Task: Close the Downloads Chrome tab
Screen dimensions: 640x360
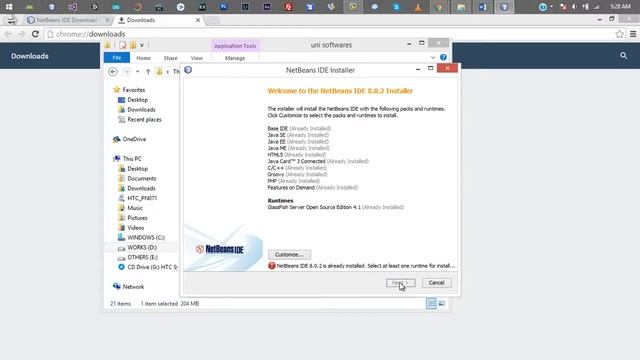Action: pyautogui.click(x=198, y=20)
